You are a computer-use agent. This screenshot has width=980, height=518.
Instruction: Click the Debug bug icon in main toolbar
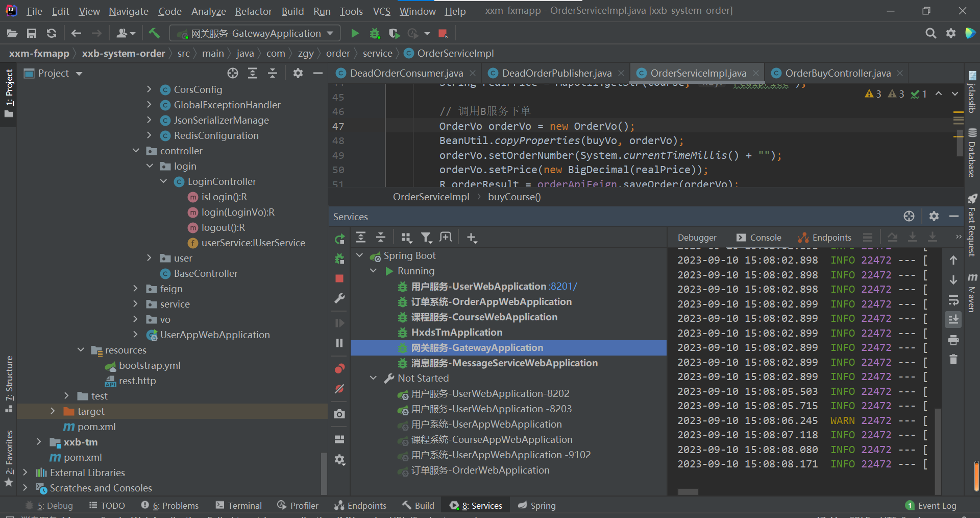pyautogui.click(x=375, y=34)
